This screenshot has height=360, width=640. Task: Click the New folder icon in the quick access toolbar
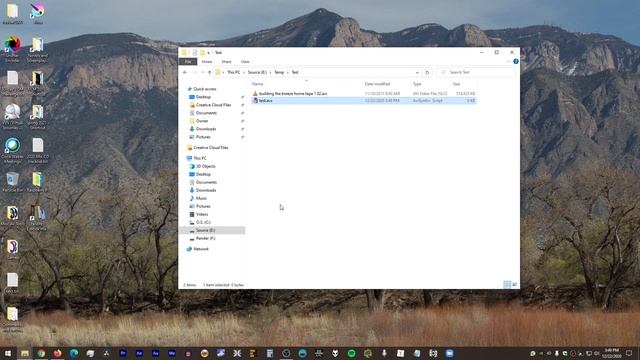(202, 53)
